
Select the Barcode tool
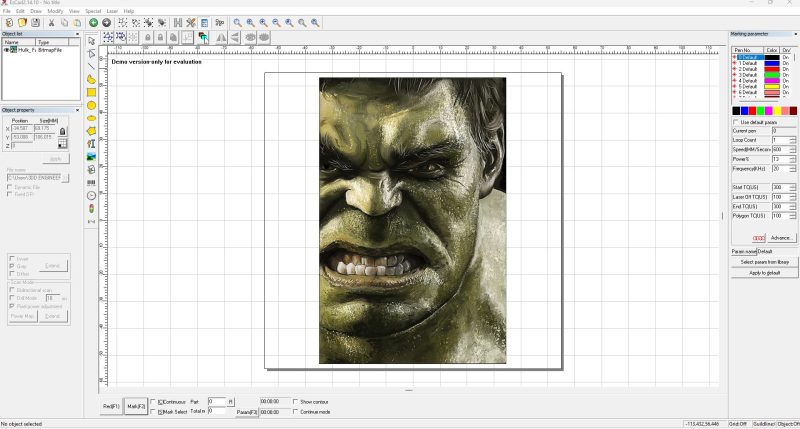click(91, 183)
